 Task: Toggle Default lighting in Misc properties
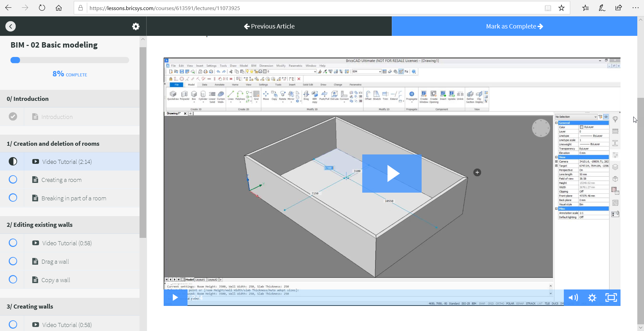click(581, 216)
